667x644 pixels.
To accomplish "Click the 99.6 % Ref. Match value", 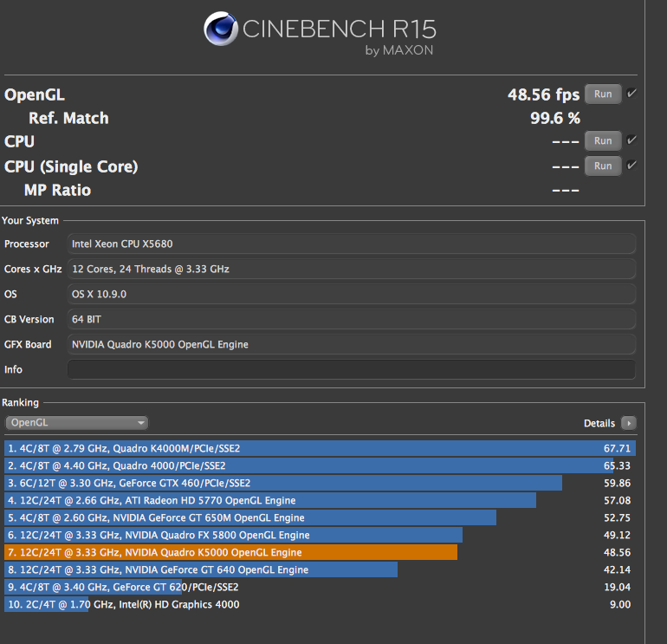I will click(x=555, y=119).
